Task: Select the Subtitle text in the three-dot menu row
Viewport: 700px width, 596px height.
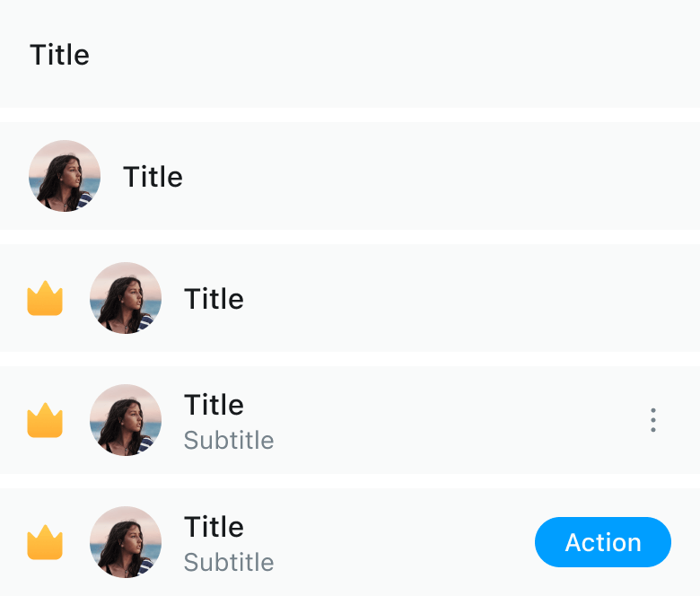Action: [x=229, y=441]
